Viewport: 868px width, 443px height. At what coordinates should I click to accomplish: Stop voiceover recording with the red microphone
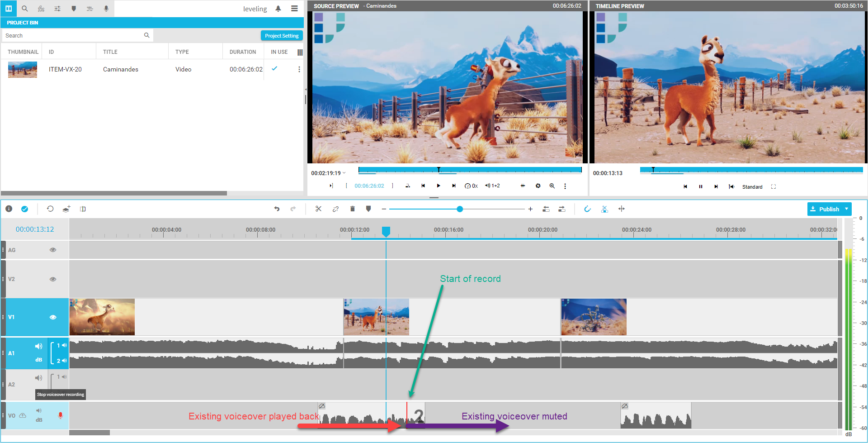tap(61, 415)
